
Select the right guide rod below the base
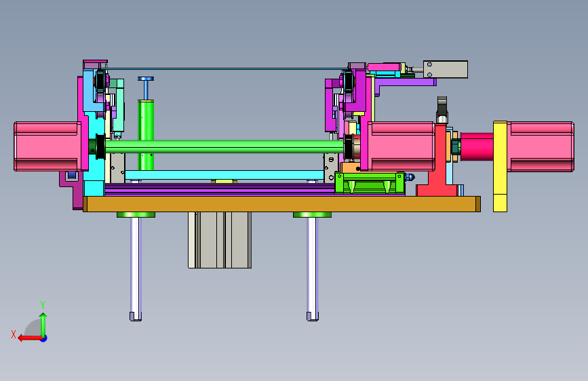pyautogui.click(x=313, y=268)
